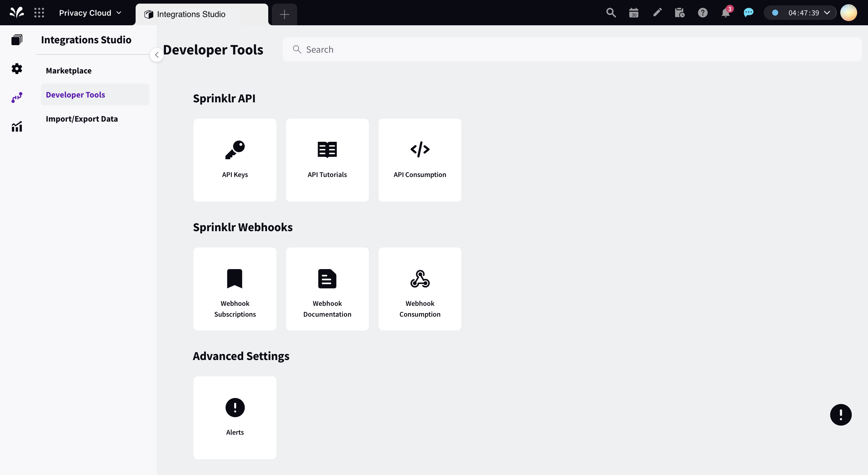Image resolution: width=868 pixels, height=475 pixels.
Task: Click the notifications bell icon
Action: [x=726, y=12]
